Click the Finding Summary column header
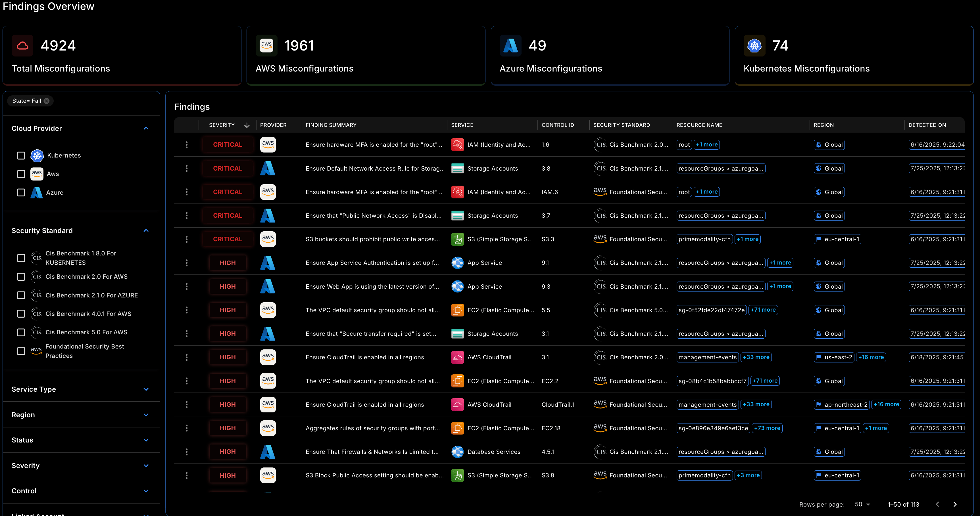The width and height of the screenshot is (980, 516). click(331, 125)
